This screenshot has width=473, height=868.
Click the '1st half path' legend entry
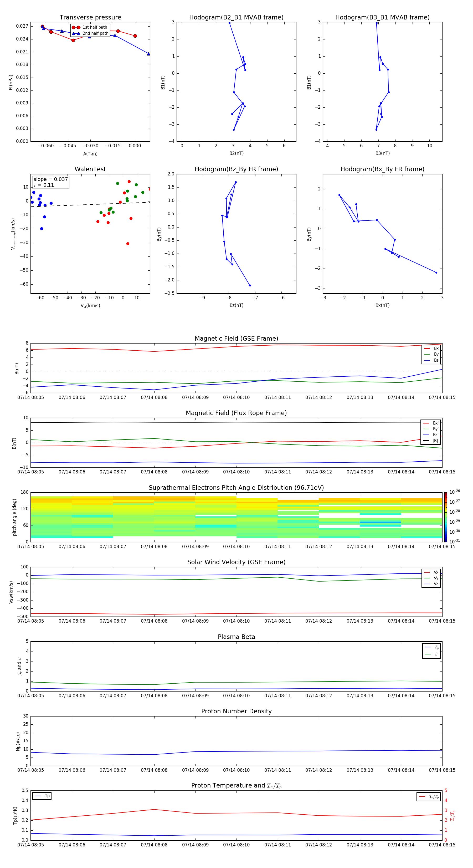pos(90,27)
